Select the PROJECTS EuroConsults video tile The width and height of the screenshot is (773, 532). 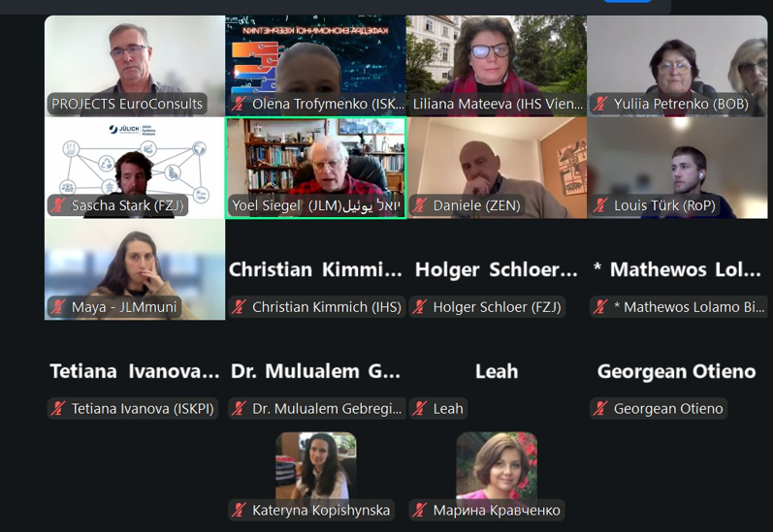135,66
